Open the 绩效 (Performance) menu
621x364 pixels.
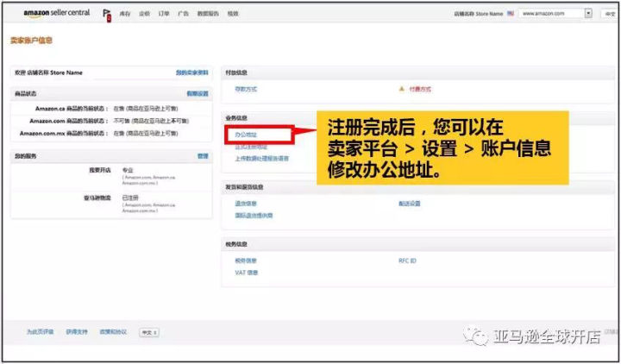pos(233,14)
